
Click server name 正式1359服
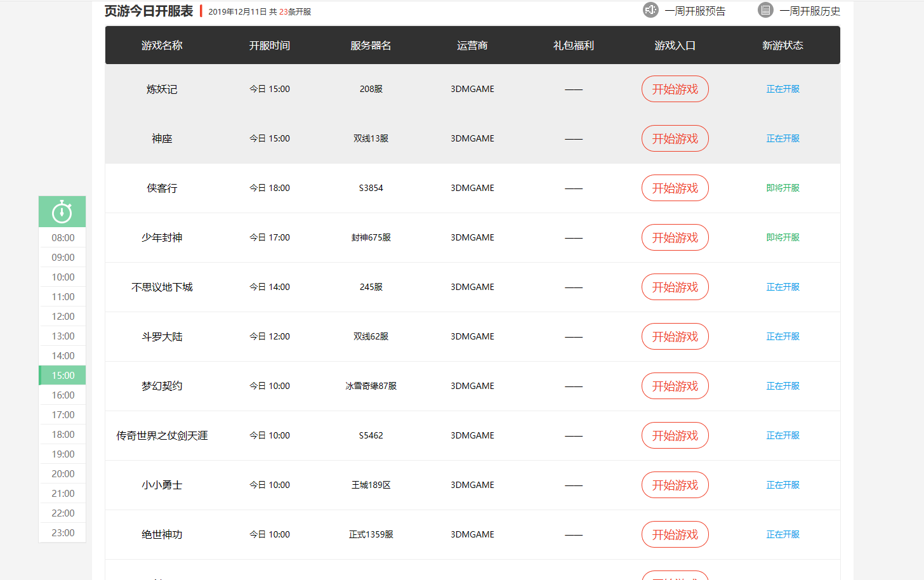371,534
